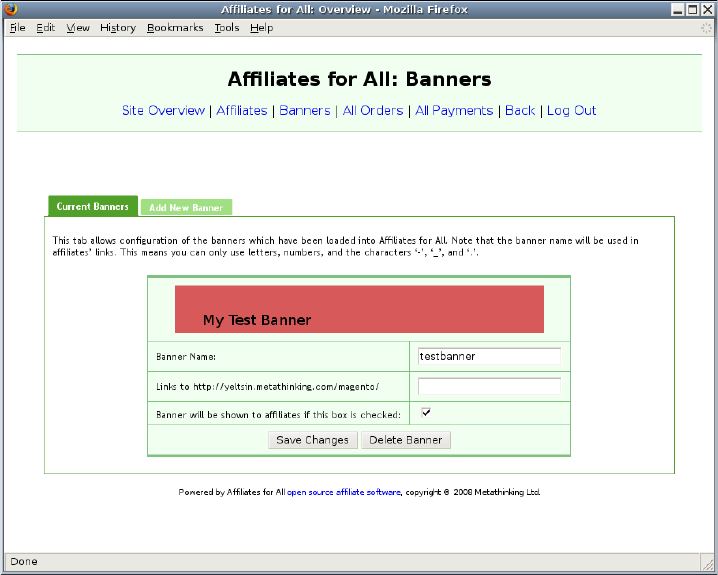The height and width of the screenshot is (575, 718).
Task: Click the Back navigation link
Action: tap(520, 110)
